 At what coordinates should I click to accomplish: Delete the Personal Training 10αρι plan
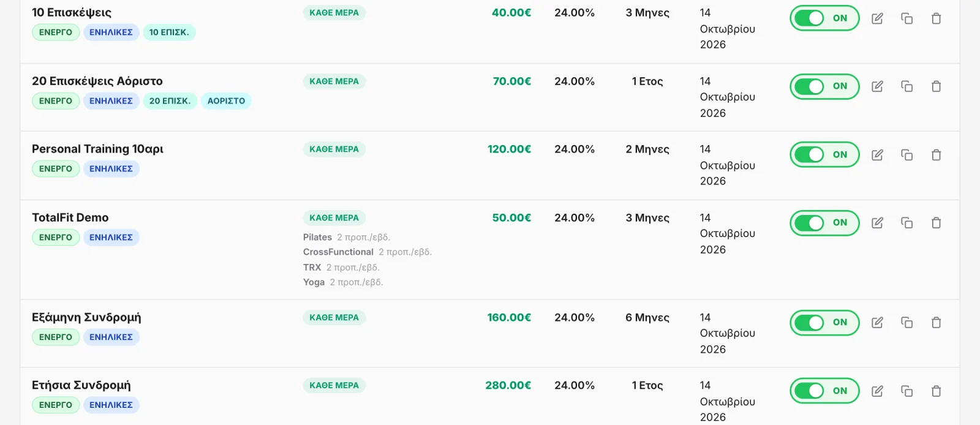pyautogui.click(x=936, y=155)
